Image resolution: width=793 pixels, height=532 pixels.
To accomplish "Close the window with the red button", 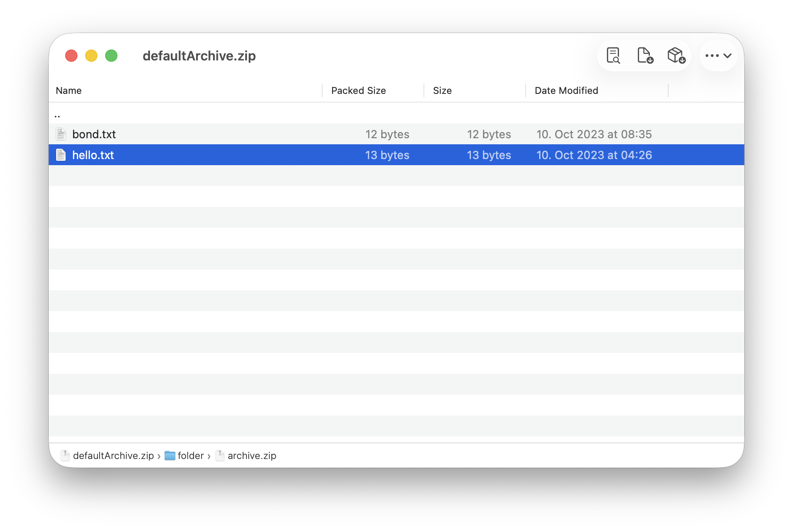I will 71,56.
